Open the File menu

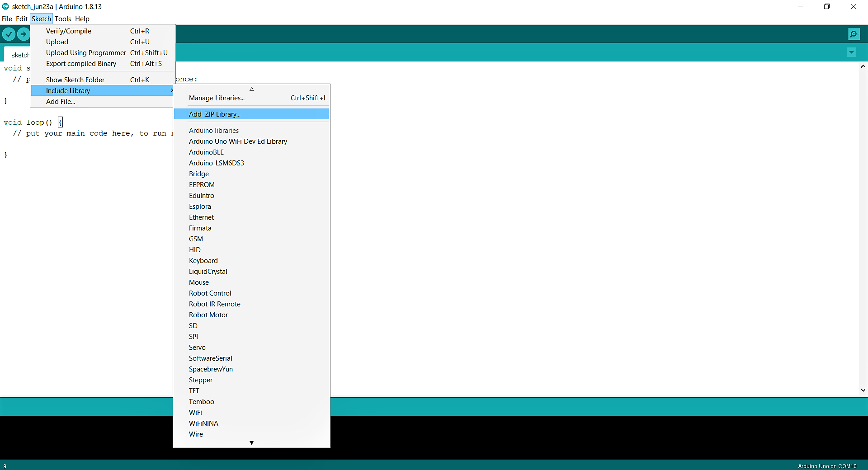pyautogui.click(x=7, y=19)
